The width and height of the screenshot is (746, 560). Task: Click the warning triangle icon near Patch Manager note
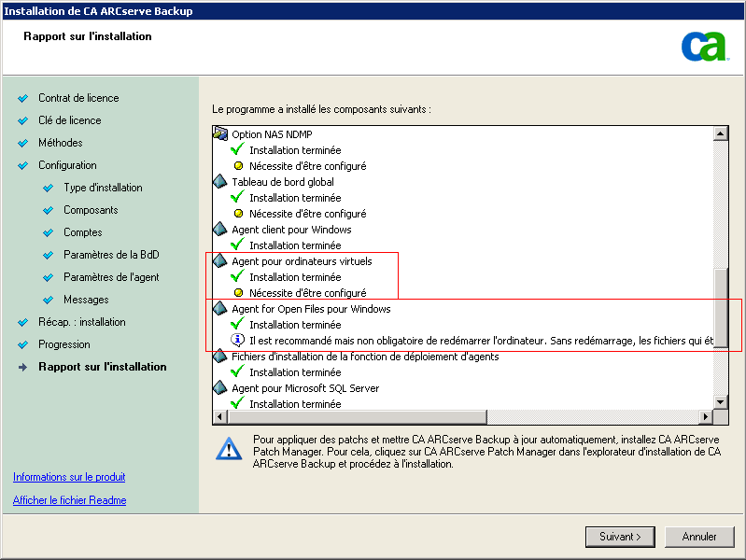tap(229, 449)
